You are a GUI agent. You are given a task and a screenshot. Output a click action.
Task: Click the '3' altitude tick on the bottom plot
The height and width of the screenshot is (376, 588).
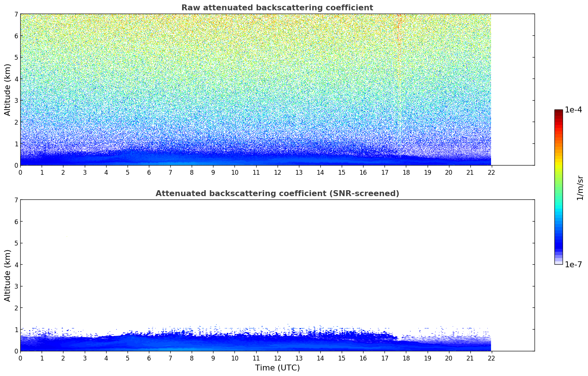[16, 286]
